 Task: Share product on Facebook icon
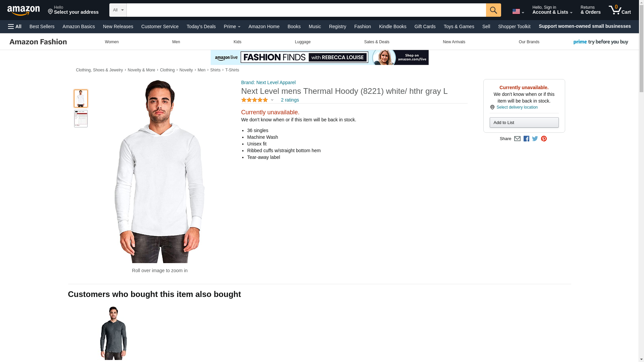[x=526, y=139]
